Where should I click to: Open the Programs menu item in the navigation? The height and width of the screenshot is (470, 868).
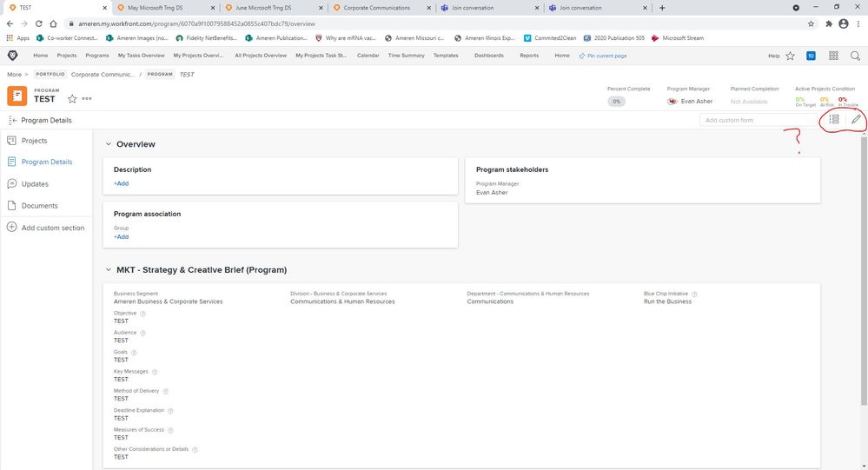tap(97, 56)
